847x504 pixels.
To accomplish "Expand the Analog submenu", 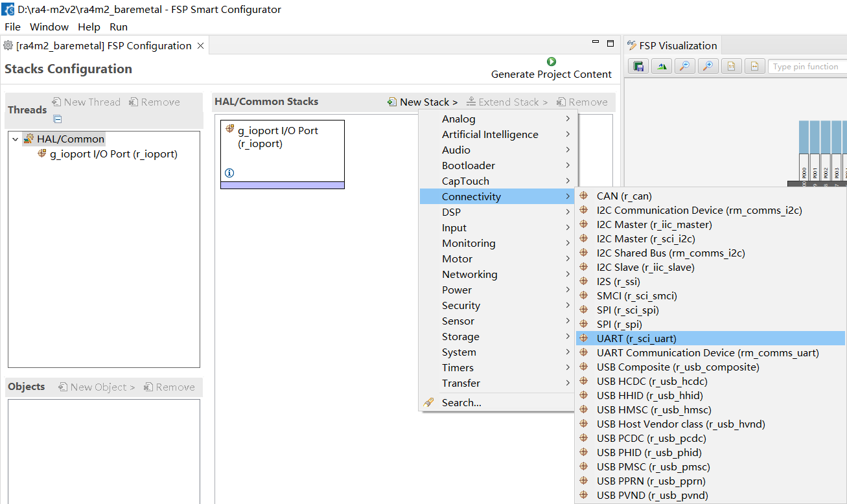I will [x=496, y=119].
